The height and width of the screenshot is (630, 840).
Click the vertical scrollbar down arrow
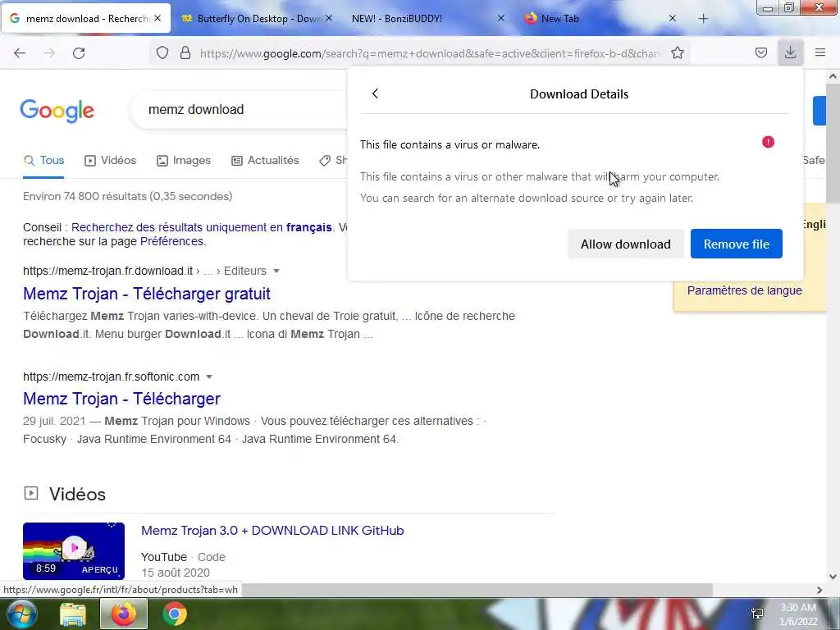pyautogui.click(x=833, y=577)
